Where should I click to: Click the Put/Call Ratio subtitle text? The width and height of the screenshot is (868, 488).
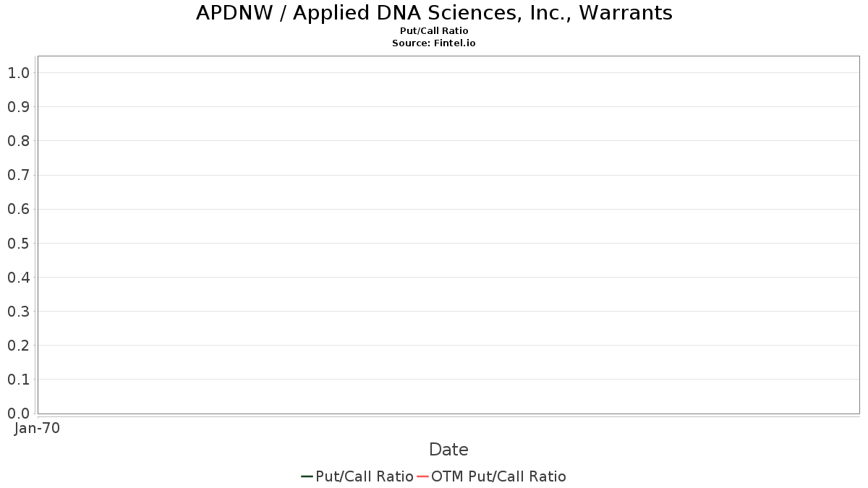[x=434, y=31]
